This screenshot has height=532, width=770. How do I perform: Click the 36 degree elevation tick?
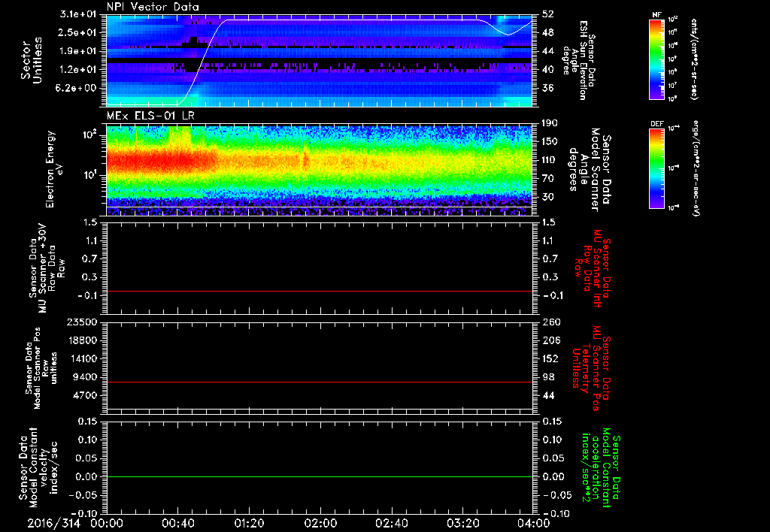[x=548, y=88]
